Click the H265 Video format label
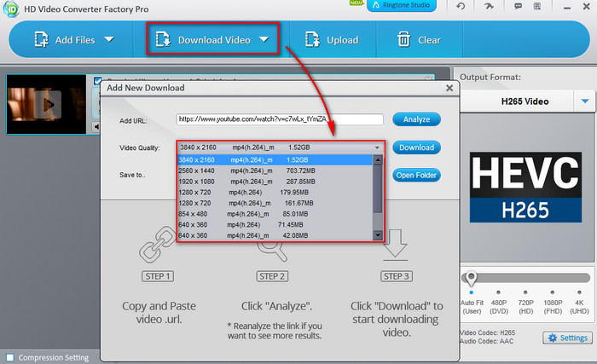 click(525, 101)
